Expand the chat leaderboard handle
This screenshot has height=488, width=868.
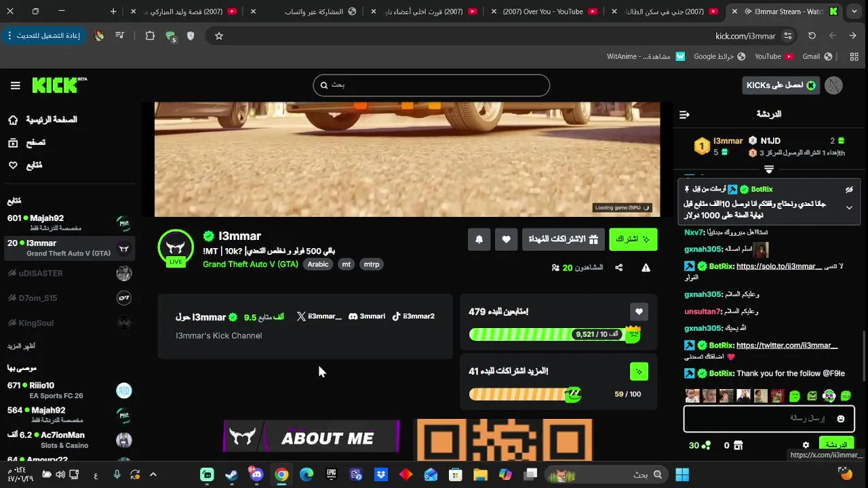[x=769, y=169]
